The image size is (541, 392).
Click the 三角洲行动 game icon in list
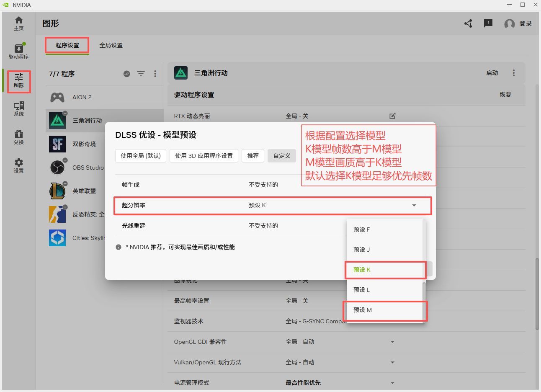tap(57, 121)
